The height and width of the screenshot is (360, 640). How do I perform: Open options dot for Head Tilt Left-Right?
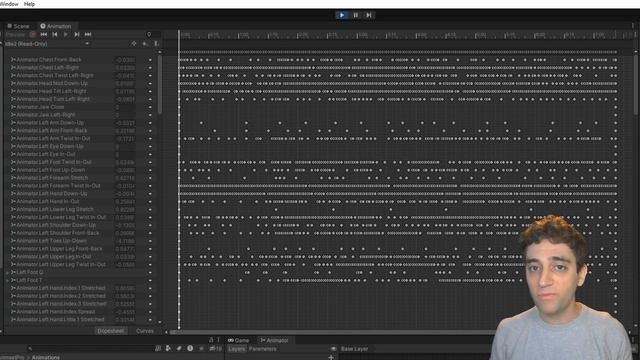(x=150, y=91)
